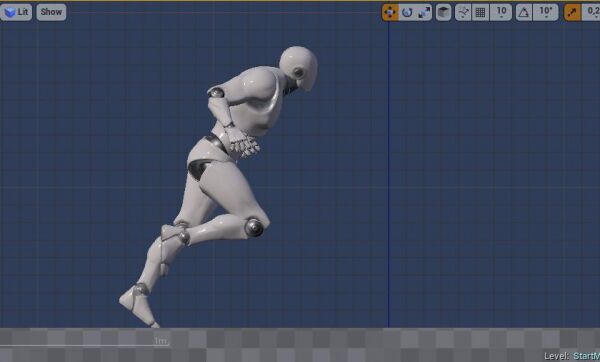The width and height of the screenshot is (600, 362).
Task: Toggle scale snapping
Action: tap(572, 13)
